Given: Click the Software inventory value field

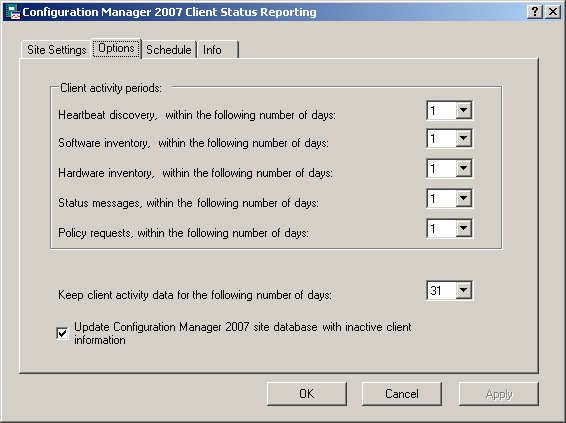Looking at the screenshot, I should [x=441, y=138].
